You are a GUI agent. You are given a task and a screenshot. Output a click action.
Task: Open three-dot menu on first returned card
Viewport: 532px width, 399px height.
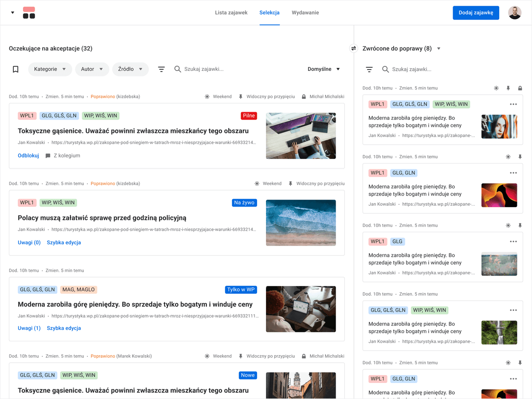(513, 104)
